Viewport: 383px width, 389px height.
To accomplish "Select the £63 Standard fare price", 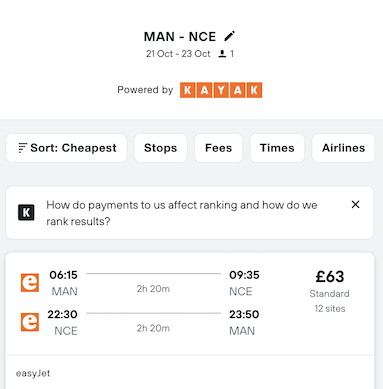I will pos(330,277).
